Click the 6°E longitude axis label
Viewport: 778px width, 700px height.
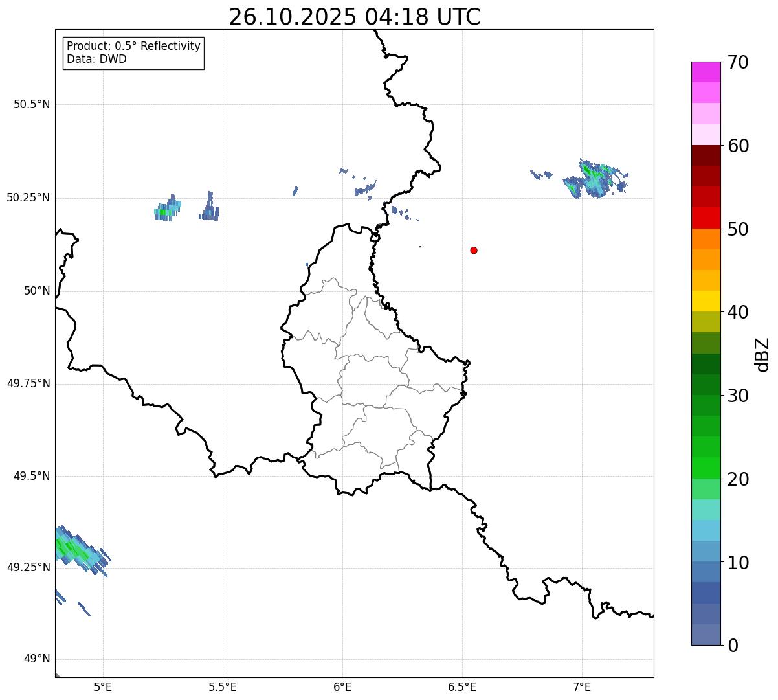342,686
